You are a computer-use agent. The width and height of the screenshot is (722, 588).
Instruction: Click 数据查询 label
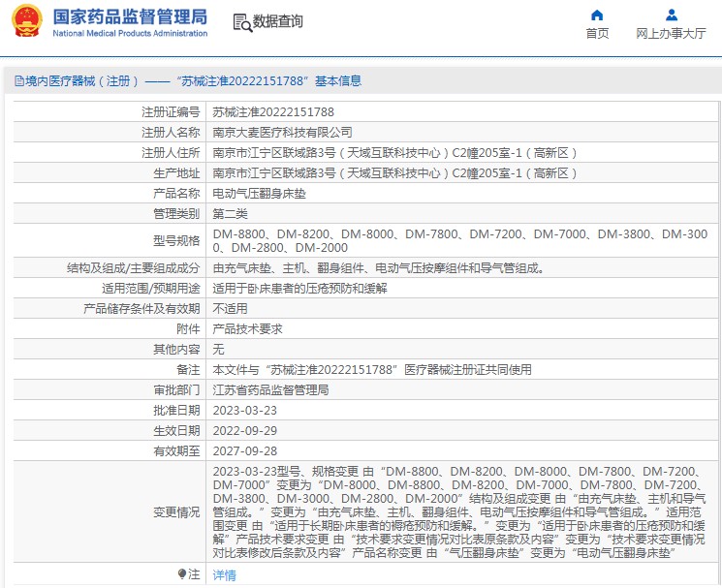click(278, 21)
